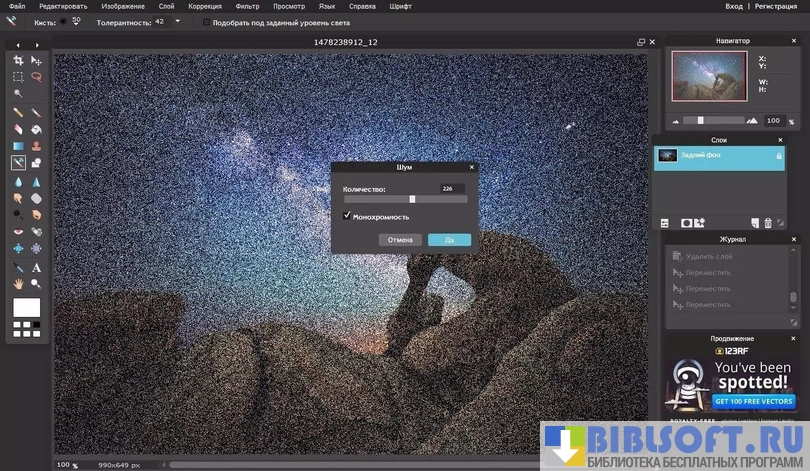Screen dimensions: 810x471
Task: Click the Navigator image thumbnail
Action: tap(708, 76)
